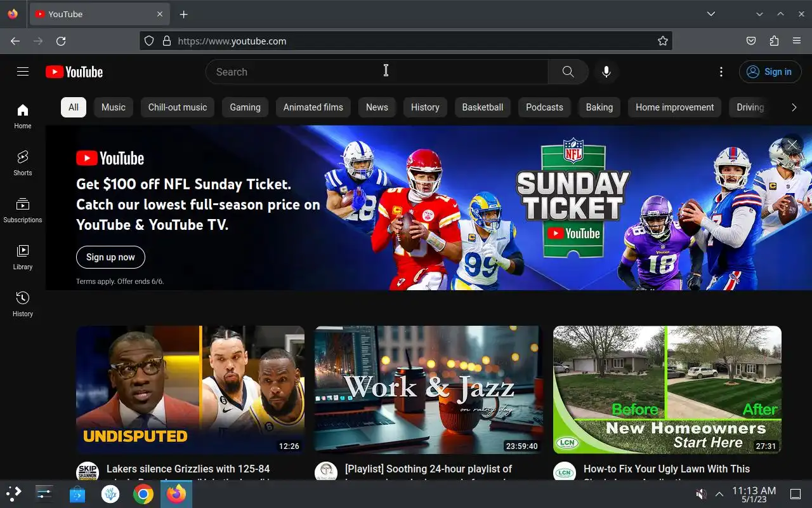This screenshot has width=812, height=508.
Task: Open the taskbar clock showing 11:13 AM
Action: click(754, 494)
